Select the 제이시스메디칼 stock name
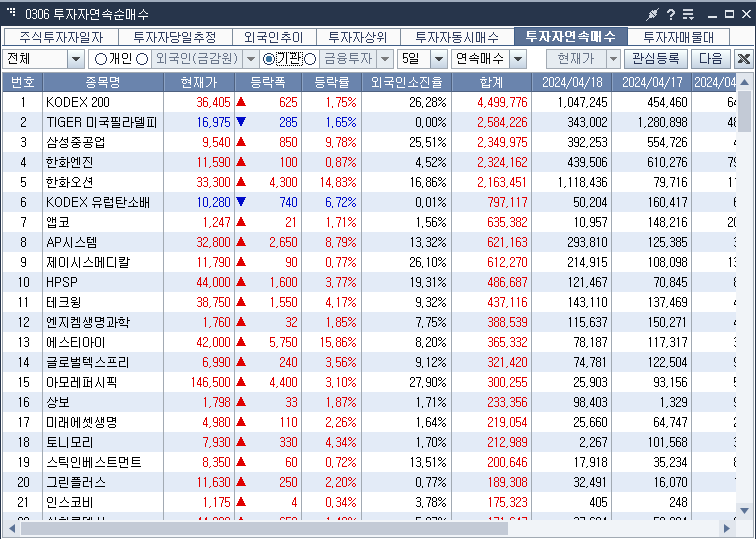756x539 pixels. [88, 262]
